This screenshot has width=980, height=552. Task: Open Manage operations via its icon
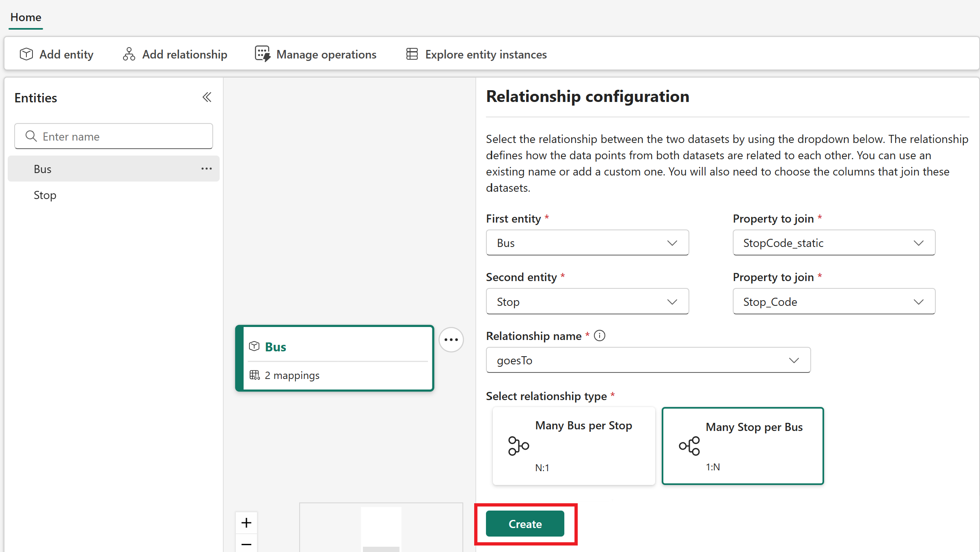263,54
